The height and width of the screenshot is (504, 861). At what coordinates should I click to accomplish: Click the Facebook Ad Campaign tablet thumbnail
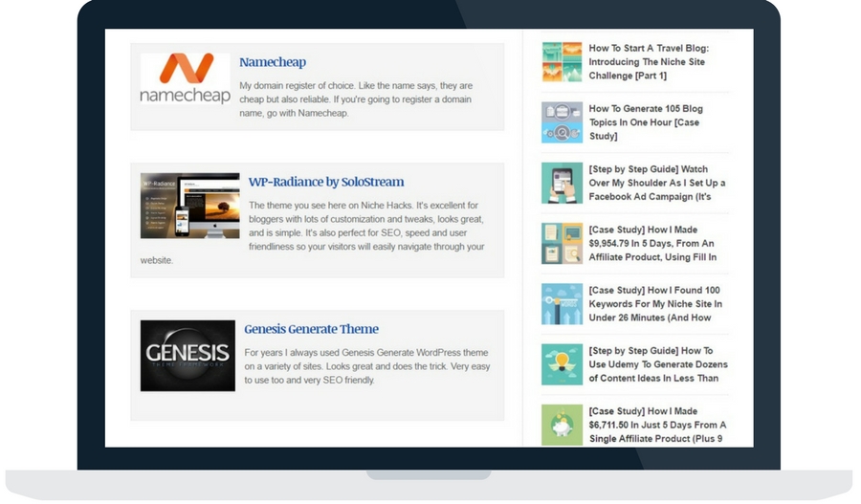tap(562, 183)
